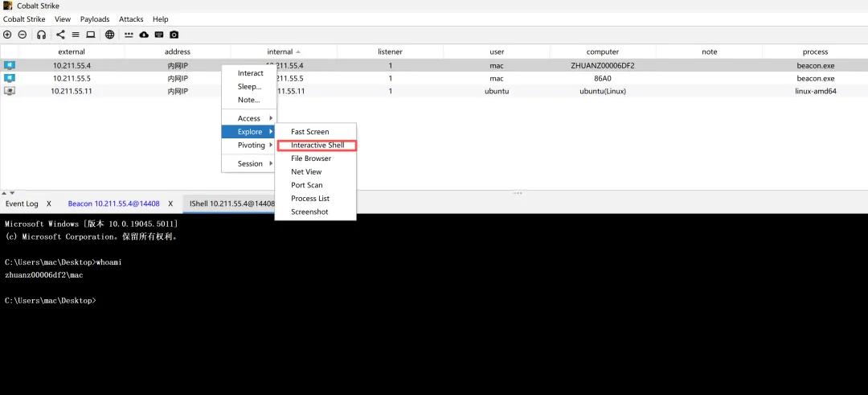Click the last C:\Users\mac\Desktop> prompt line
868x395 pixels.
(x=50, y=300)
